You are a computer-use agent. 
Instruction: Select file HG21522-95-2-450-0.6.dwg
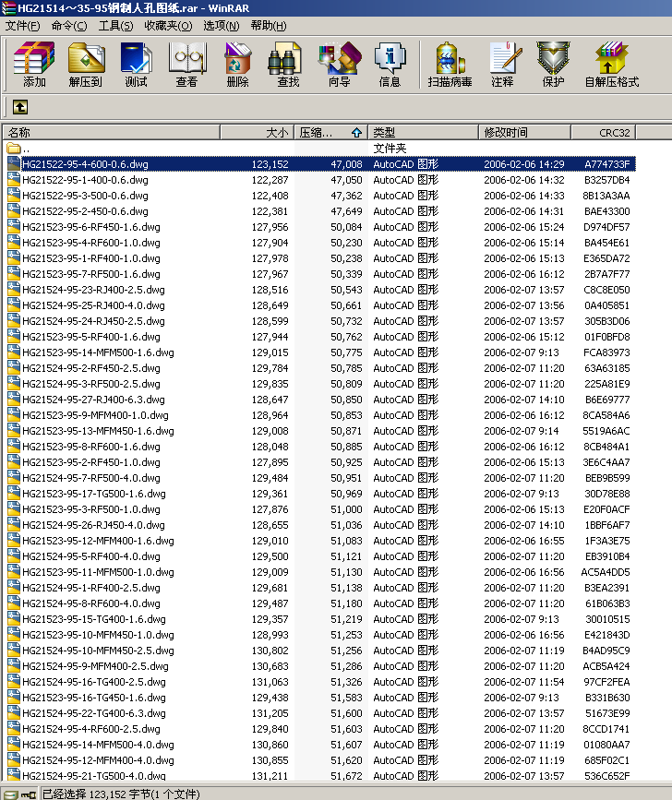point(85,211)
